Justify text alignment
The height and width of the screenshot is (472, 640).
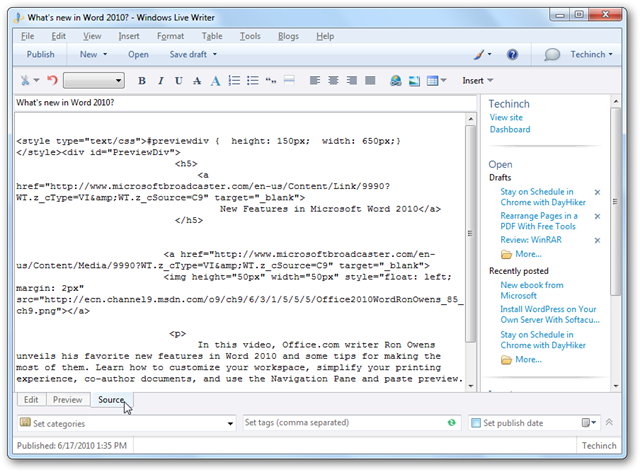pyautogui.click(x=370, y=80)
